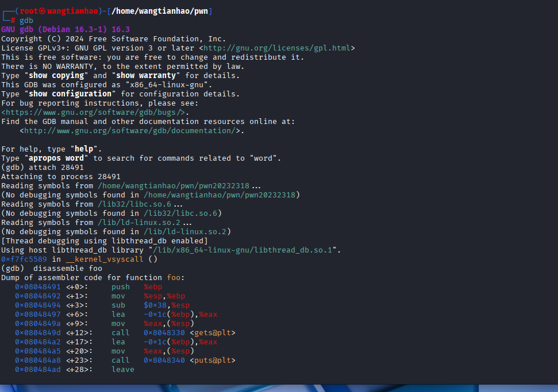
Task: Click address 0x08048497 at offset <+6>
Action: pyautogui.click(x=38, y=315)
